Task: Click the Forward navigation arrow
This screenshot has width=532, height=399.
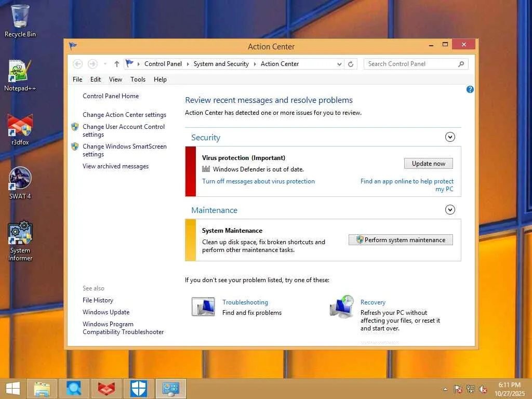Action: 92,64
